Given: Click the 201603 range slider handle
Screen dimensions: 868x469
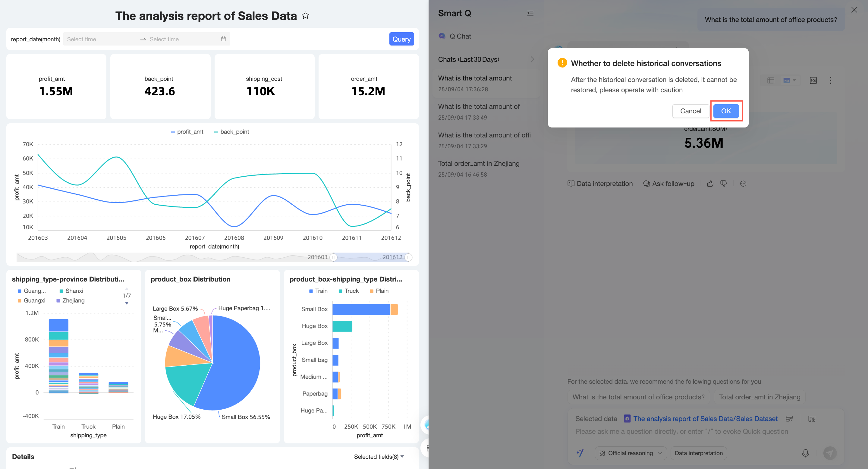Looking at the screenshot, I should click(333, 257).
